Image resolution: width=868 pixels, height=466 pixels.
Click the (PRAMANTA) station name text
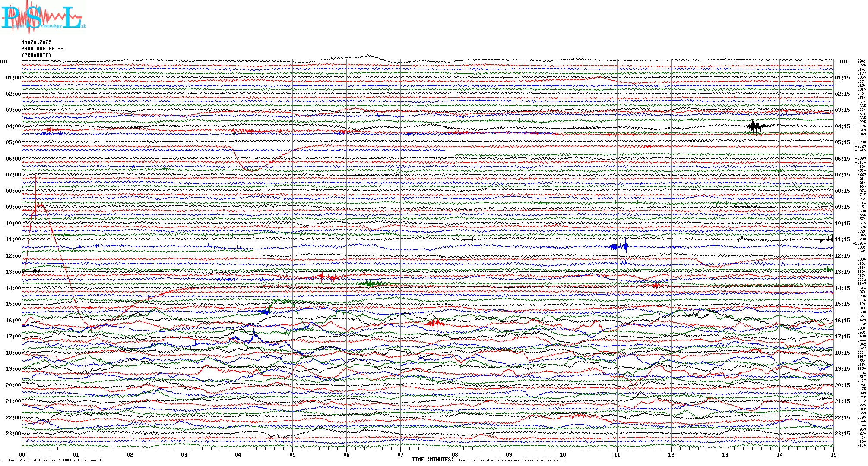pos(36,55)
